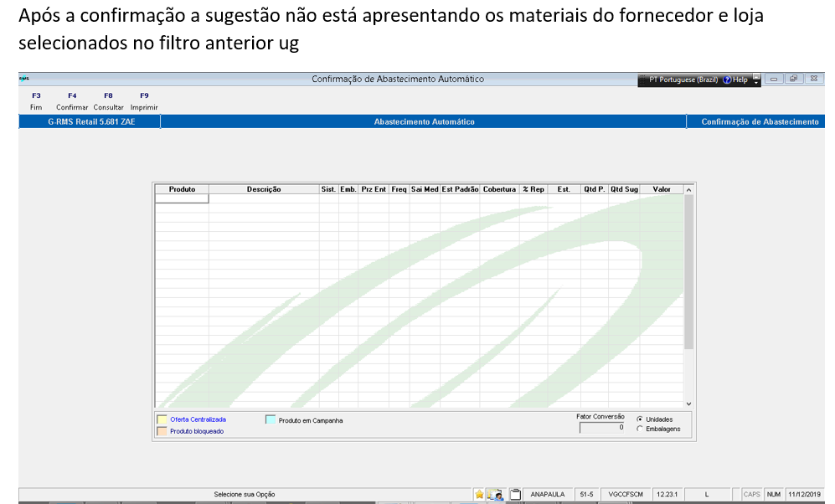Click the Sist. column header
This screenshot has width=835, height=504.
click(x=328, y=189)
